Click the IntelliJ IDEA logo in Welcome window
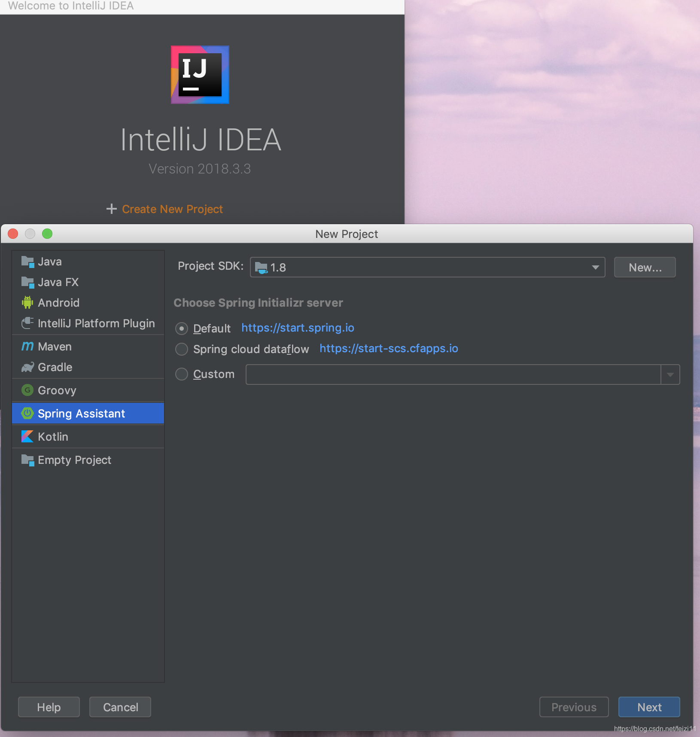 click(200, 75)
